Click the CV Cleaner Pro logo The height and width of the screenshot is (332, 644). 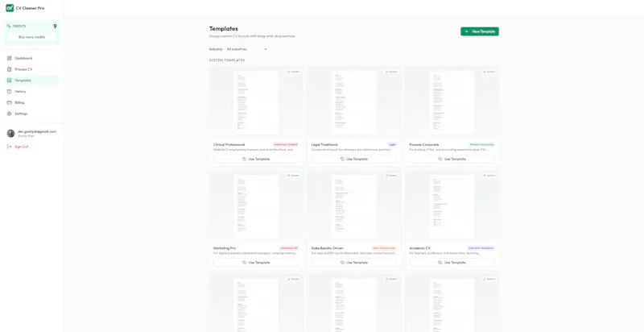(x=10, y=8)
